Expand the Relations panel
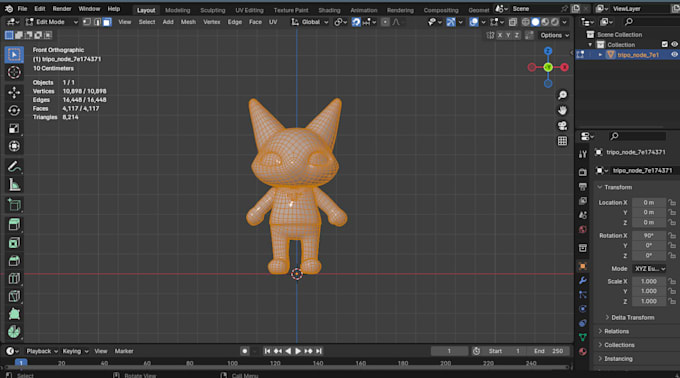This screenshot has height=378, width=680. 613,331
